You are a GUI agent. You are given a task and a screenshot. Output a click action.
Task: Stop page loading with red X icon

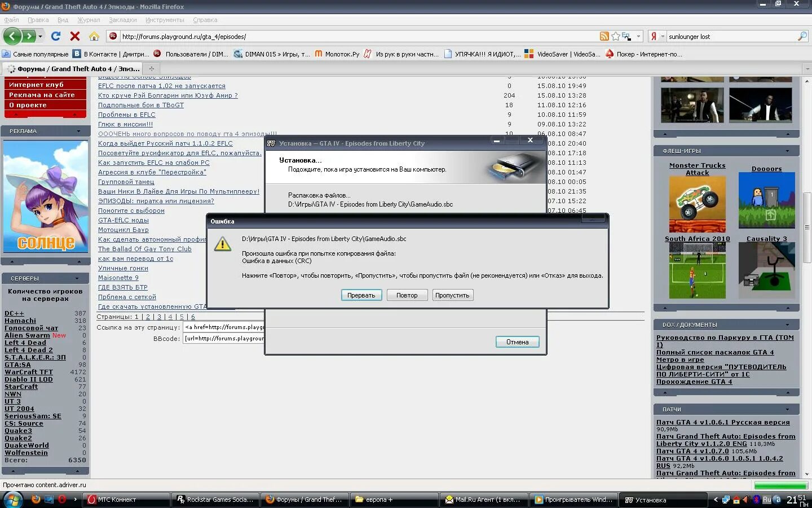(x=74, y=36)
